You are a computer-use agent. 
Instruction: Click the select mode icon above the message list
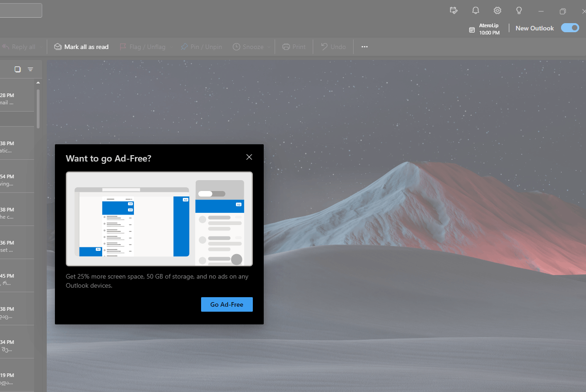[x=18, y=69]
